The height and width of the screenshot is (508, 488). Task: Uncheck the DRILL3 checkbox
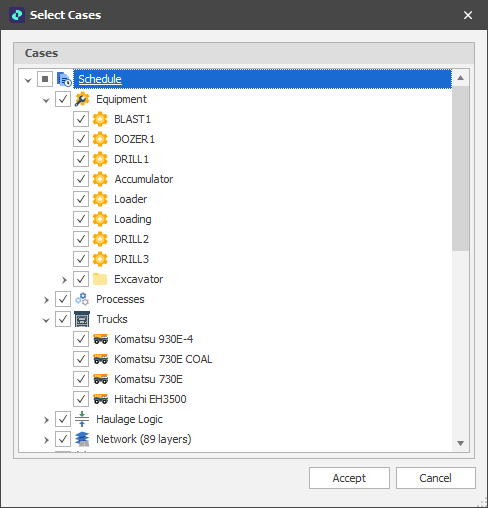(81, 259)
